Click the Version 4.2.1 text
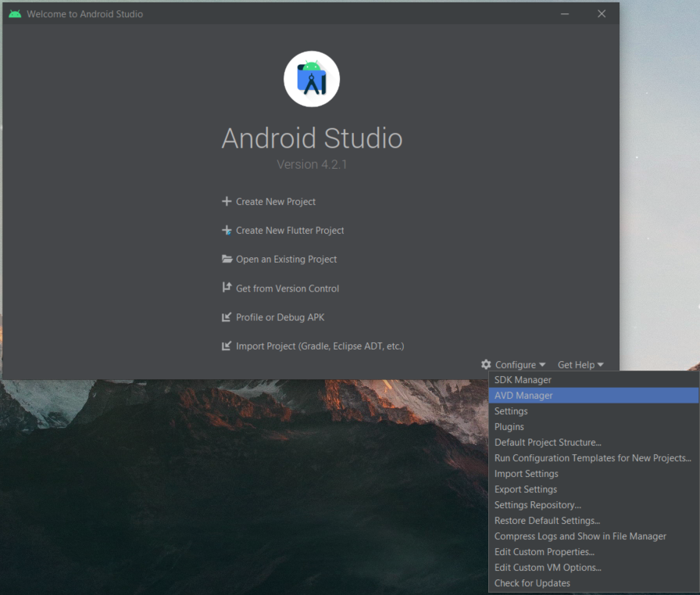 click(x=312, y=164)
